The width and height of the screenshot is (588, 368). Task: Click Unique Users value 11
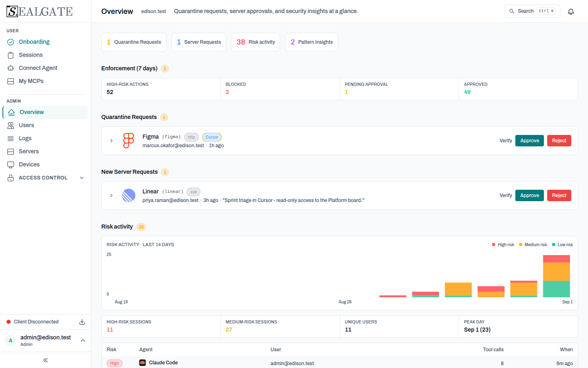pos(348,330)
